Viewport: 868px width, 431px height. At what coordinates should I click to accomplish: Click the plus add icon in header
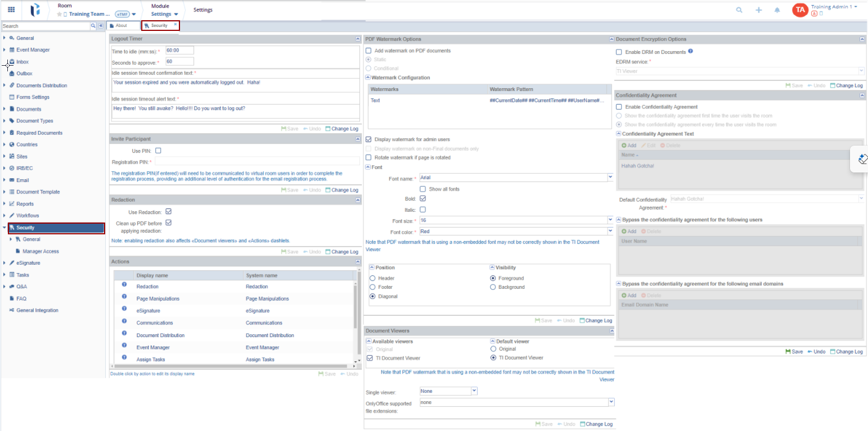click(759, 10)
